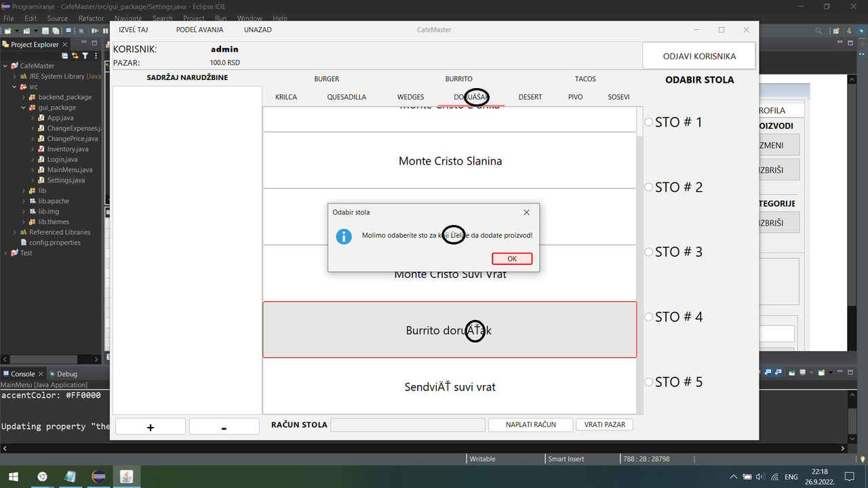Click inside the RAČUN STOLA input field

tap(407, 424)
